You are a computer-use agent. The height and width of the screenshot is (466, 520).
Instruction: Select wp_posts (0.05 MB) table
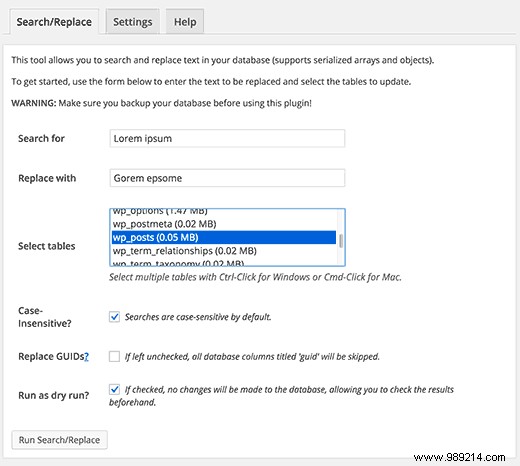tap(224, 237)
